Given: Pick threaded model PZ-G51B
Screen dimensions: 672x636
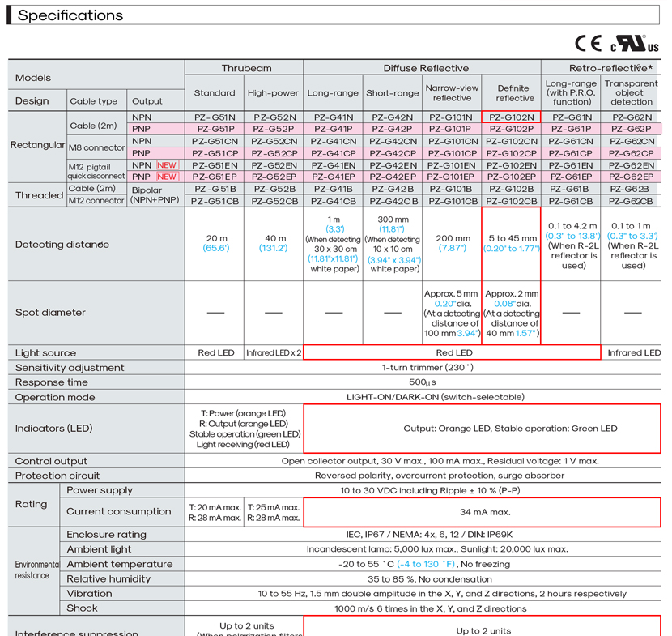Looking at the screenshot, I should [x=215, y=189].
